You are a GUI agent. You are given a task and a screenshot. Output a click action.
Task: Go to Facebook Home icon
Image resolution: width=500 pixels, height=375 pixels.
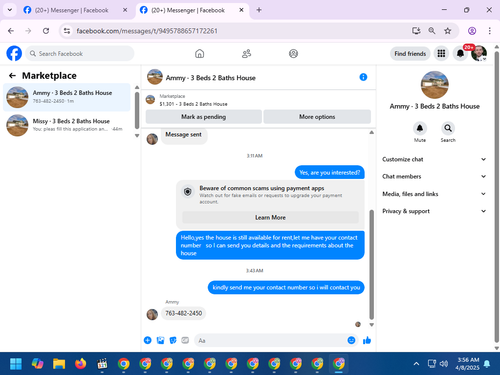coord(199,54)
